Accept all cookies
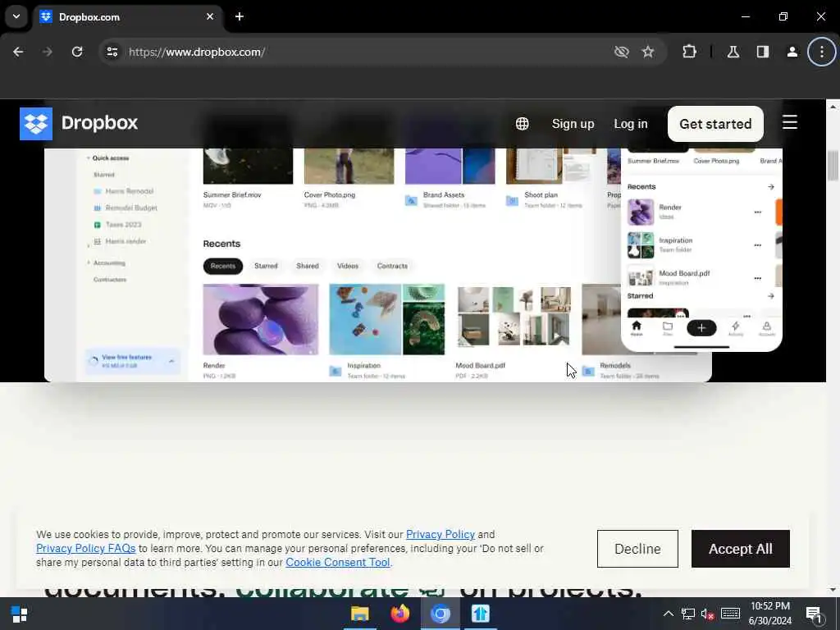The image size is (840, 630). 741,549
